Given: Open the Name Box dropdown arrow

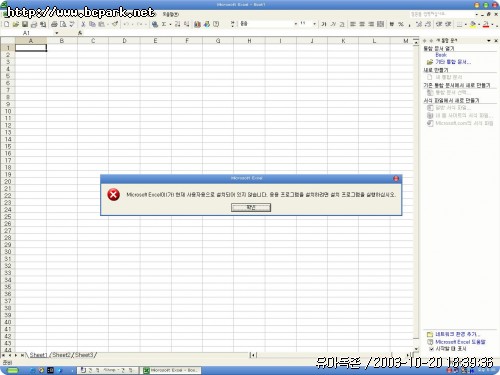Looking at the screenshot, I should 57,33.
